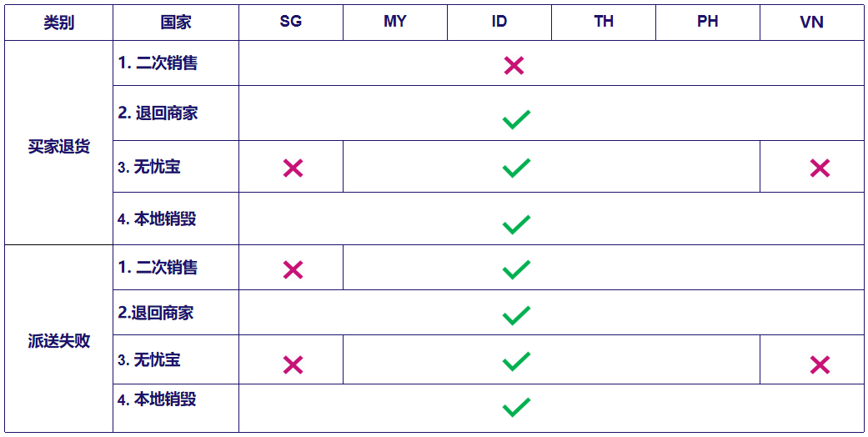Image resolution: width=868 pixels, height=437 pixels.
Task: Select the 派送失败 category cell
Action: coord(58,339)
